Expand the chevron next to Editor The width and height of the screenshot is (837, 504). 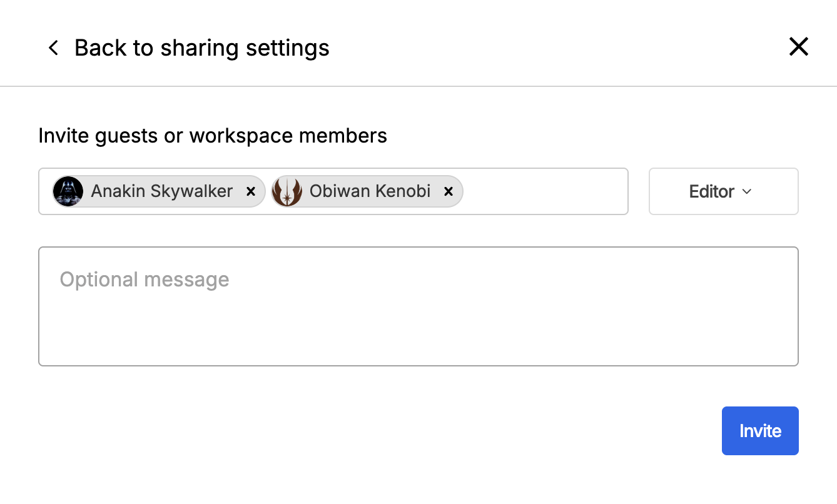(746, 191)
